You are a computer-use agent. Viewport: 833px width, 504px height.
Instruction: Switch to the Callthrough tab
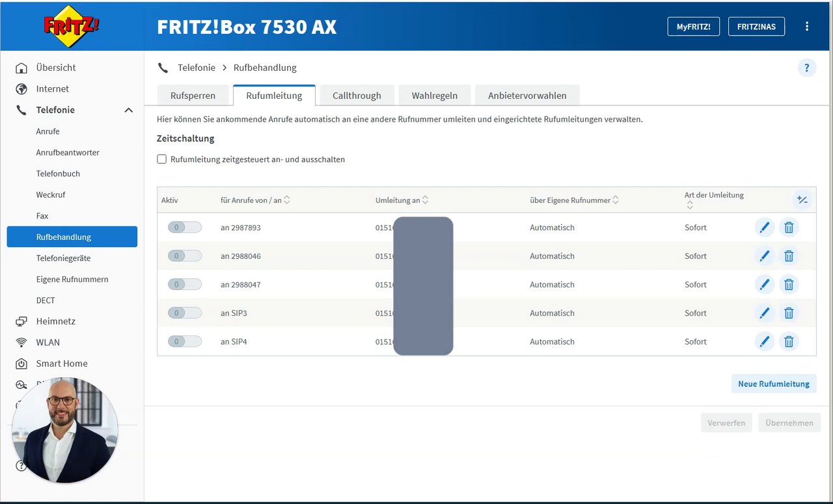click(x=357, y=96)
